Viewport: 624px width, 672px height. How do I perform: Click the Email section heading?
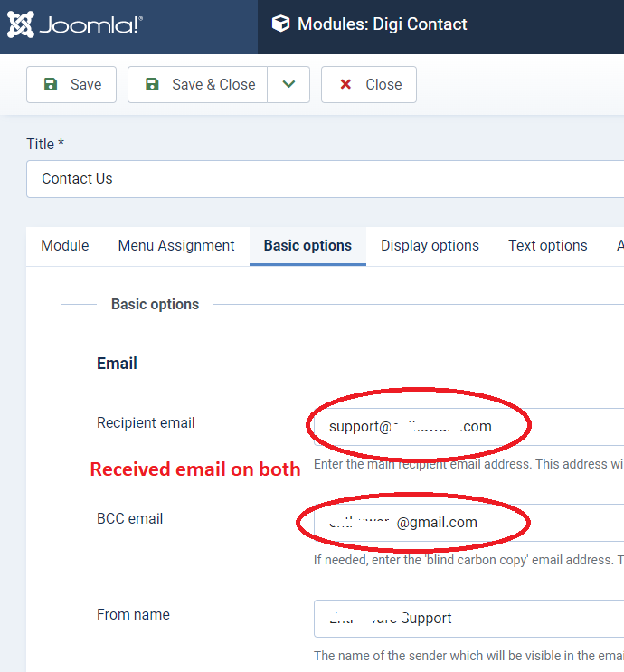117,364
